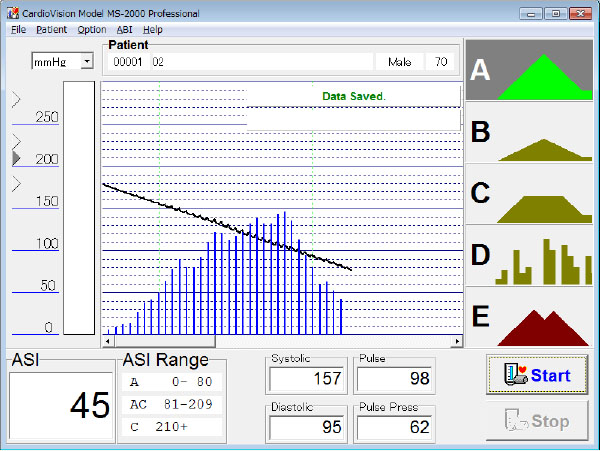Click the filled triangle marker near 200

[x=16, y=158]
